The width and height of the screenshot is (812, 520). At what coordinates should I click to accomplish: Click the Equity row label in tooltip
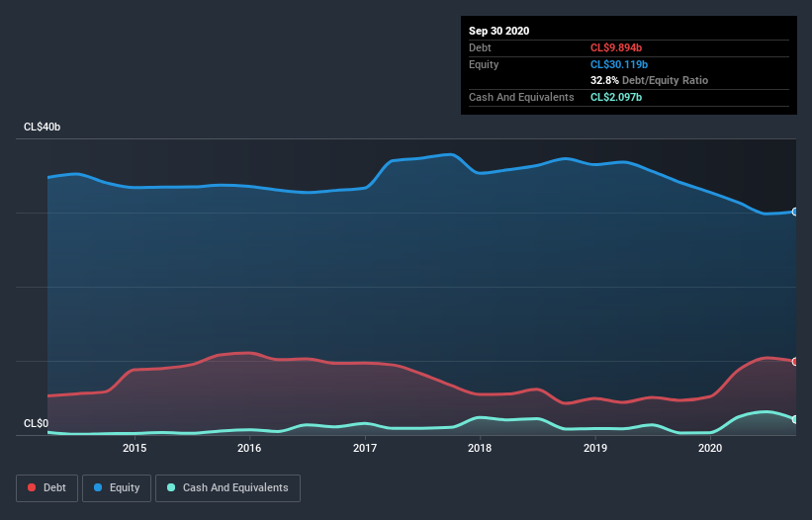click(x=484, y=64)
